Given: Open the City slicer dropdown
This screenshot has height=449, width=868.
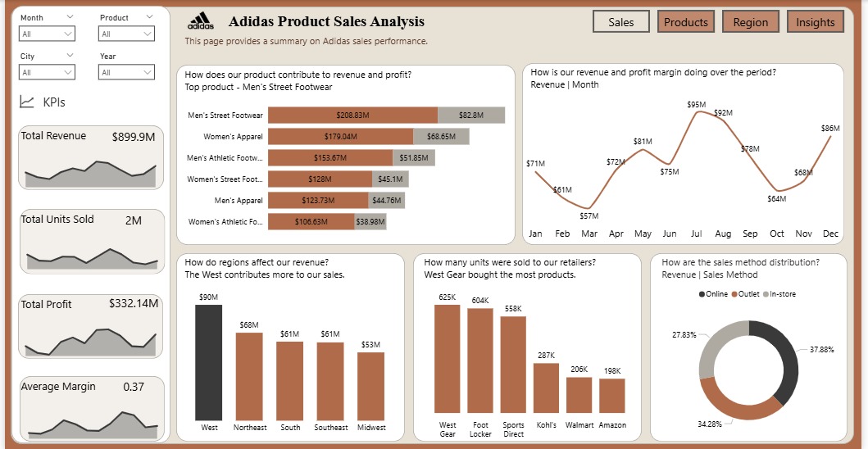Looking at the screenshot, I should 48,72.
